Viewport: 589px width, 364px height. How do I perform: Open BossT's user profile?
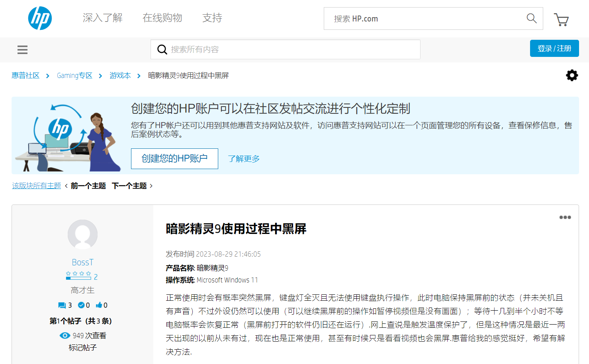click(82, 263)
